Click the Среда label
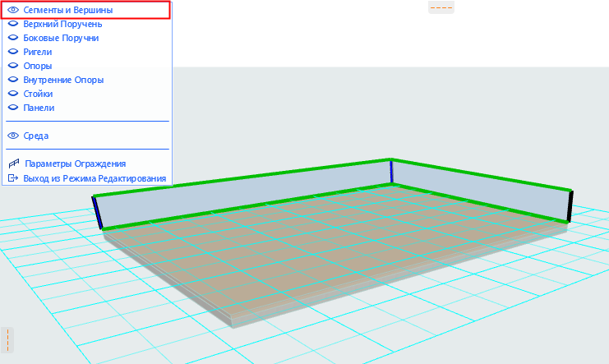 (x=35, y=136)
